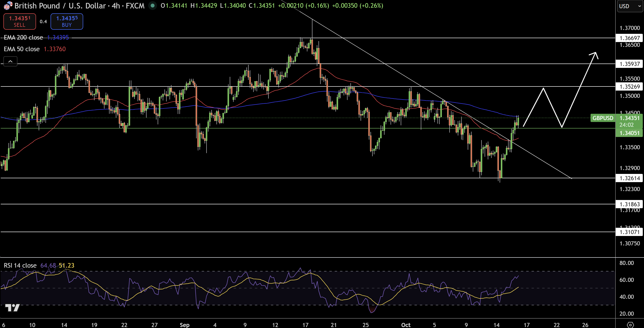Click FXCM exchange label in title
The image size is (644, 328).
pyautogui.click(x=135, y=6)
